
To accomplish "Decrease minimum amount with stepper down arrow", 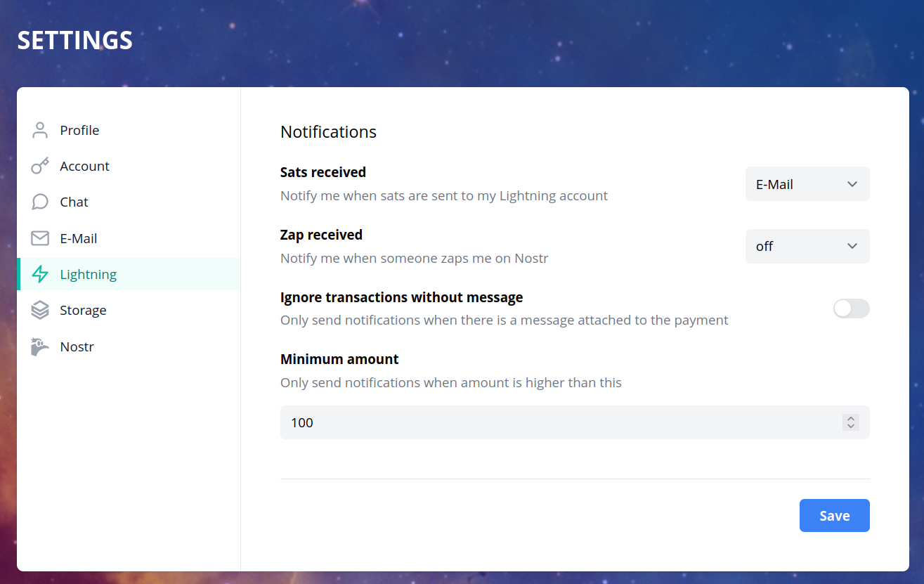I will (x=851, y=427).
